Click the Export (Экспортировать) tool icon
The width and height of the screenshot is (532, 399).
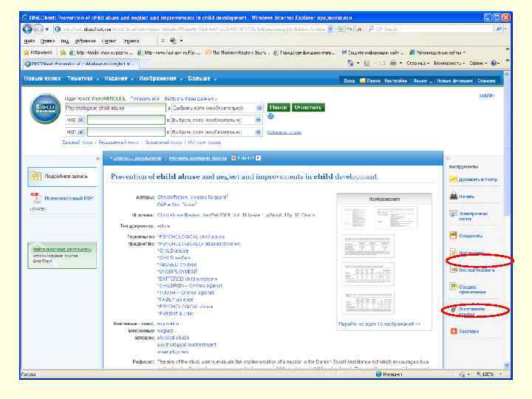(x=453, y=270)
